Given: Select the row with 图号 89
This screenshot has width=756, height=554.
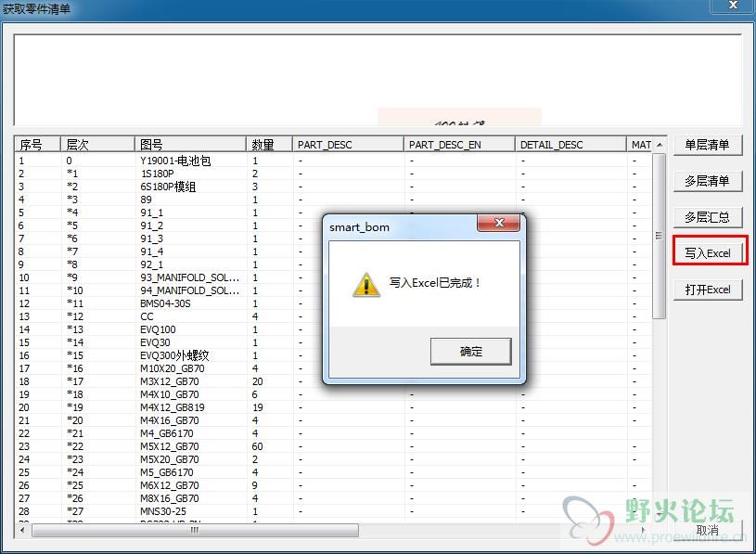Looking at the screenshot, I should 333,200.
